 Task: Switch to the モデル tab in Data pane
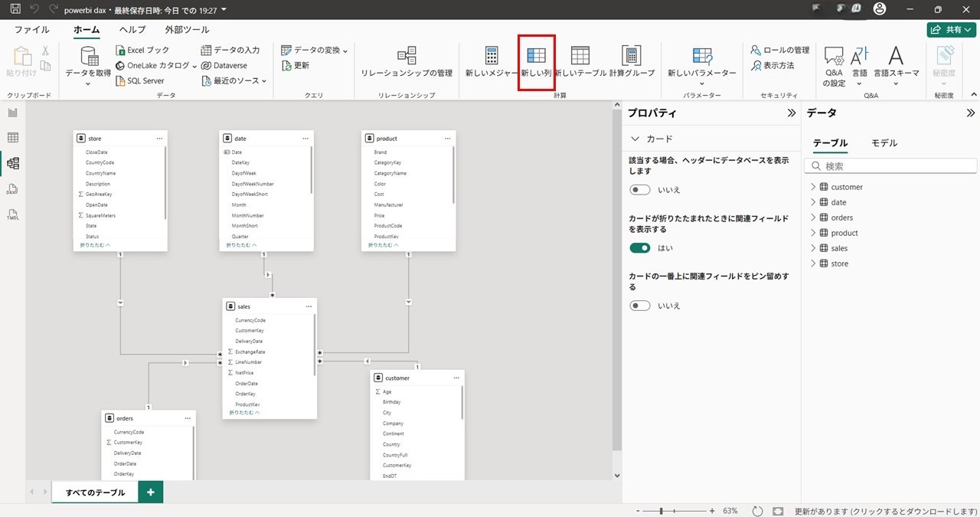point(884,143)
